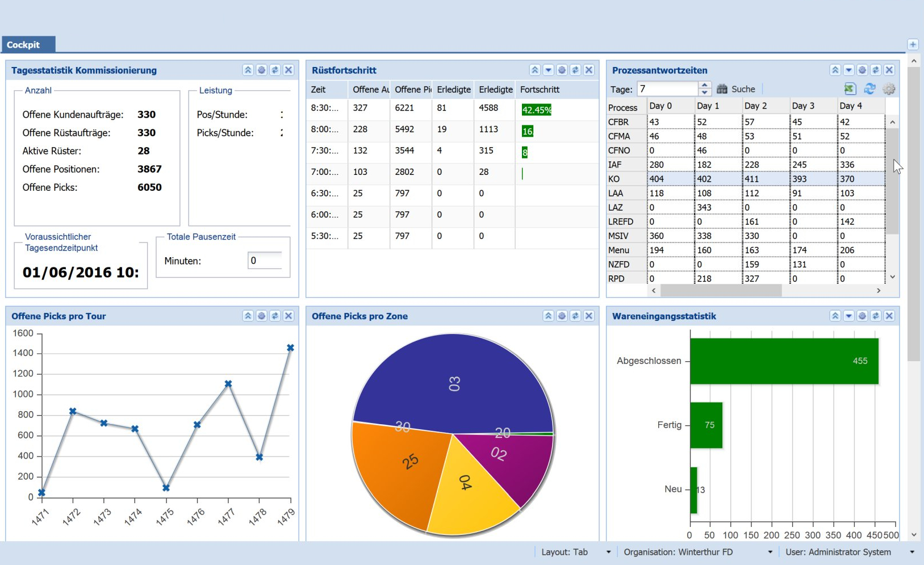Open settings of the Rüstfortschritt panel
This screenshot has width=924, height=565.
click(x=562, y=70)
